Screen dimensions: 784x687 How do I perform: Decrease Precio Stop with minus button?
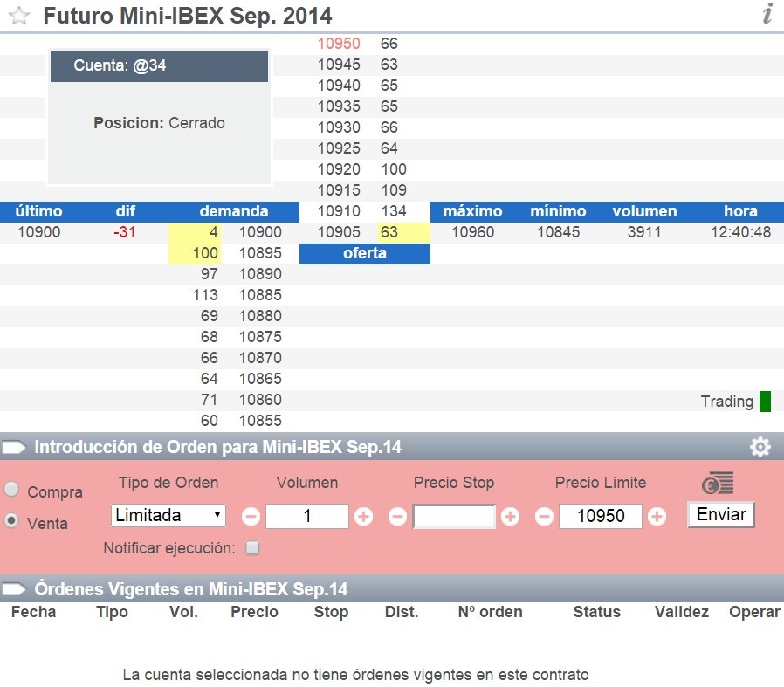[x=397, y=517]
